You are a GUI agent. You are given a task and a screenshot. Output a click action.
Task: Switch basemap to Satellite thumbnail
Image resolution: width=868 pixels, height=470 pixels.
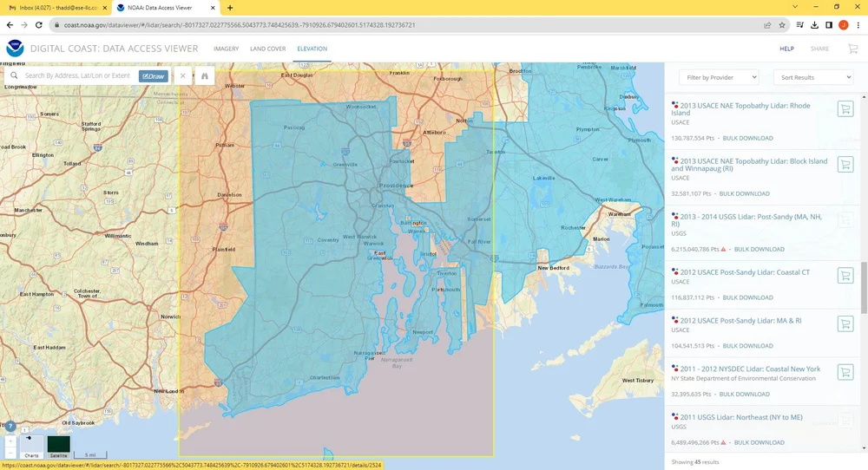(59, 447)
